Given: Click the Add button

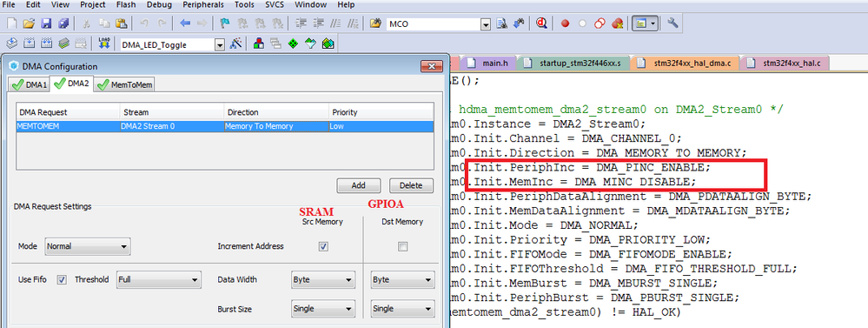Looking at the screenshot, I should click(x=359, y=185).
